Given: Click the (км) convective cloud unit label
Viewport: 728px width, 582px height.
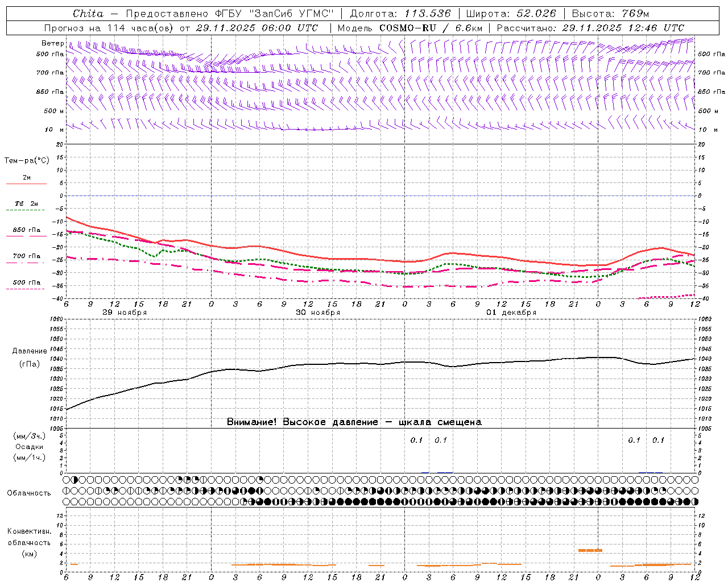Looking at the screenshot, I should point(29,554).
